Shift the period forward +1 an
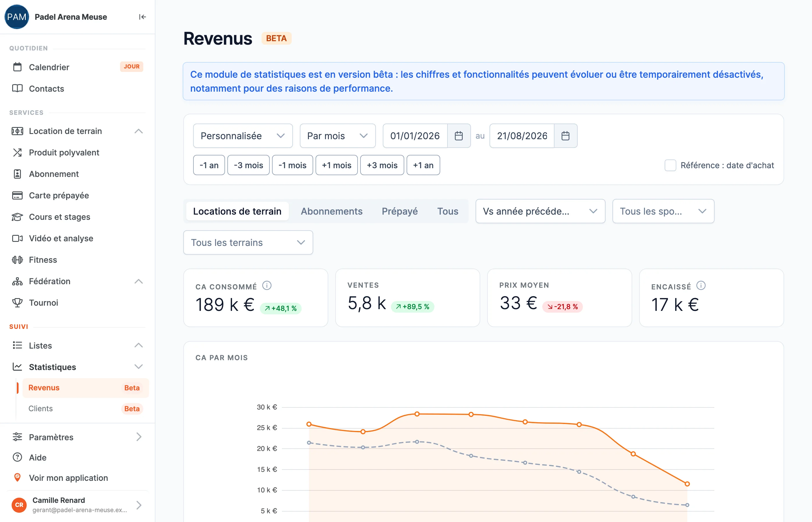The image size is (812, 522). [x=423, y=165]
